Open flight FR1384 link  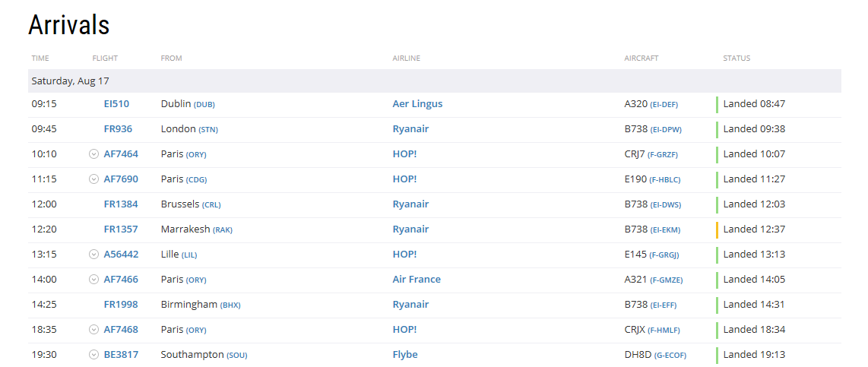(121, 204)
